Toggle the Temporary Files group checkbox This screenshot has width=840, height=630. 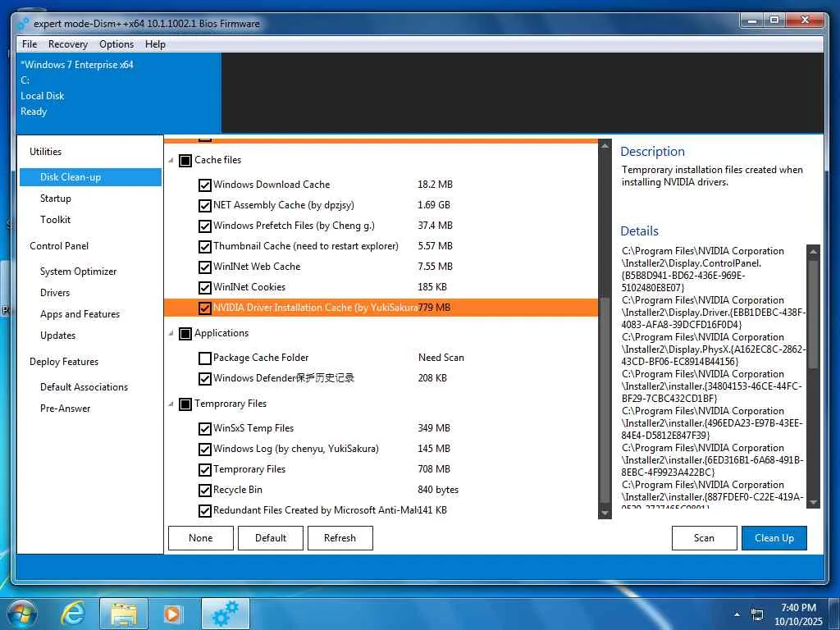click(185, 404)
